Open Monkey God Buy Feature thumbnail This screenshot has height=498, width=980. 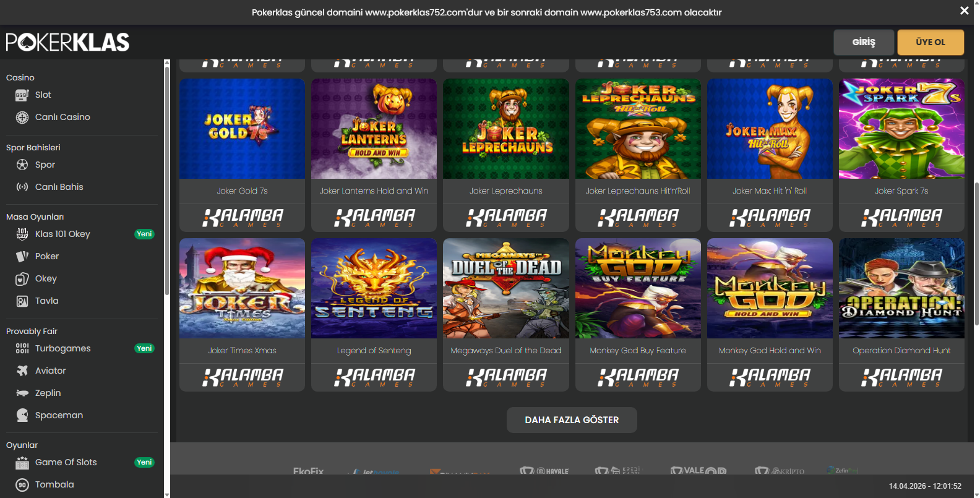point(638,288)
